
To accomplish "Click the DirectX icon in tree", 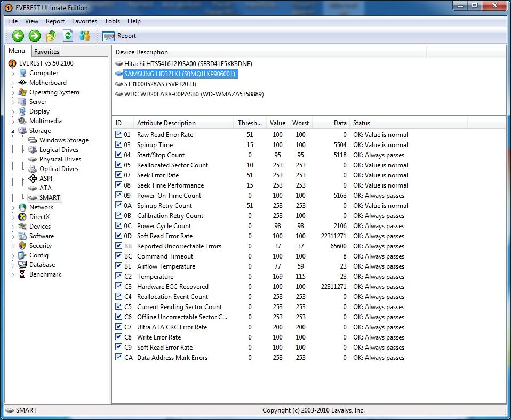I will [x=22, y=217].
